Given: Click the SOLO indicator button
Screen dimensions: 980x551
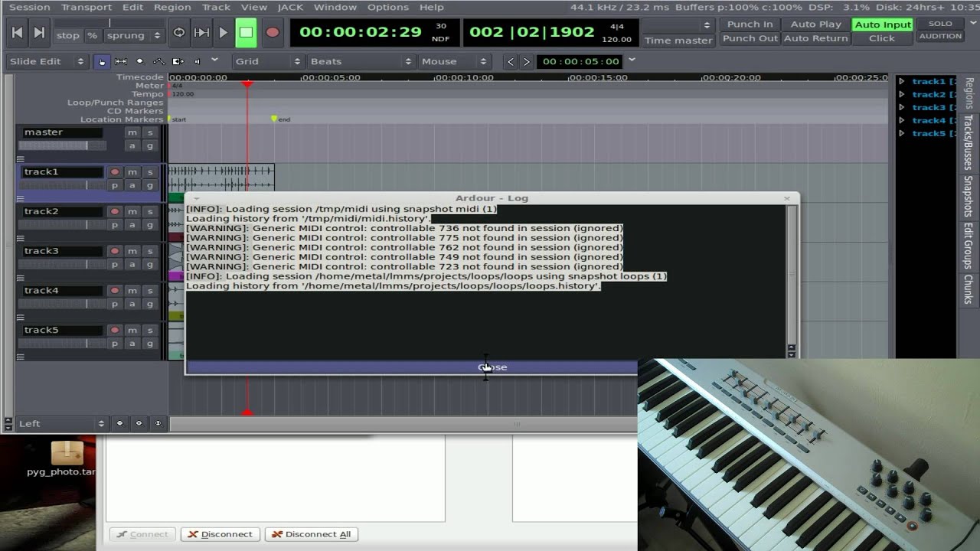Looking at the screenshot, I should [x=940, y=24].
